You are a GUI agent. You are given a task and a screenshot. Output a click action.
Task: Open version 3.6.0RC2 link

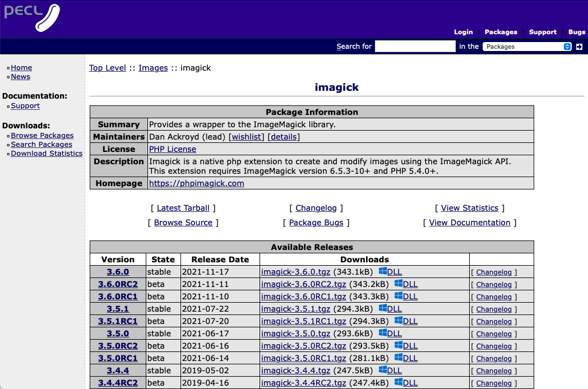pyautogui.click(x=118, y=284)
